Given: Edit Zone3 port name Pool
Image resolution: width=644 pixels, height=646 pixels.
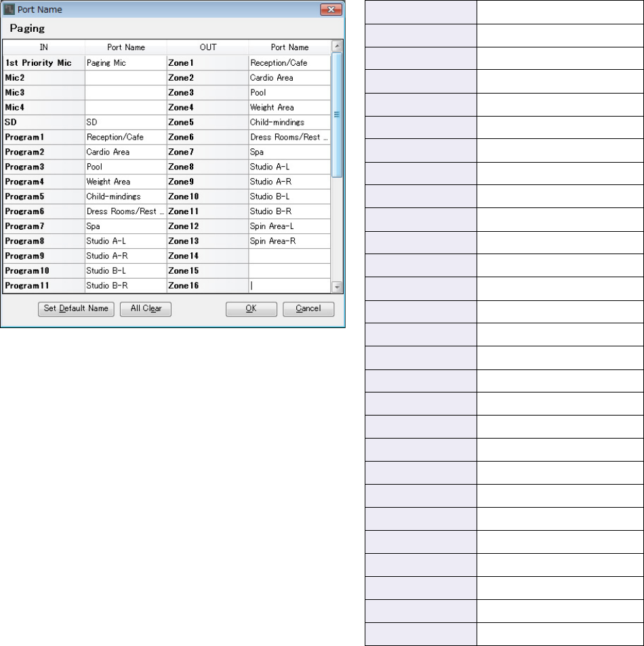Looking at the screenshot, I should click(x=289, y=92).
